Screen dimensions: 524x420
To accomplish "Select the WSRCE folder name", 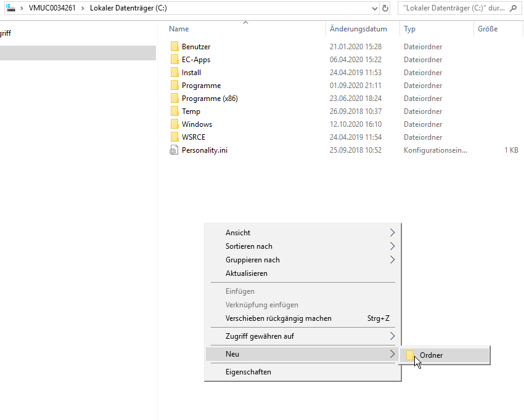I will 194,137.
